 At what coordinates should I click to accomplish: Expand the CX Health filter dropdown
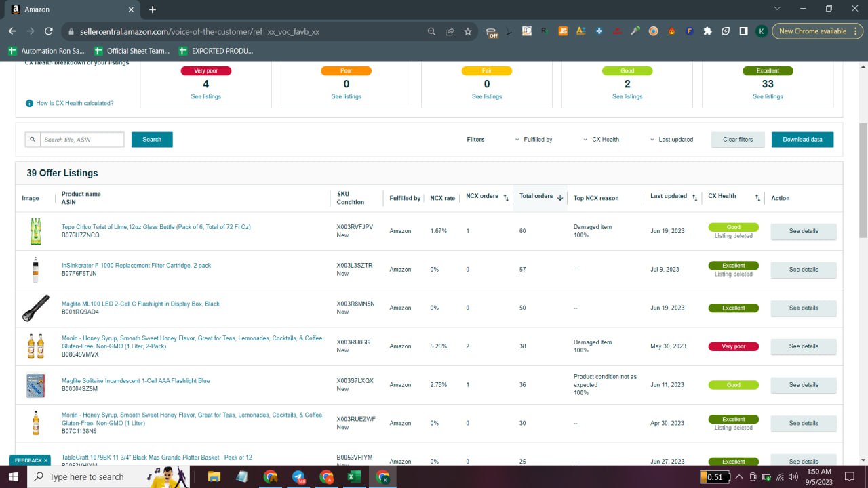click(601, 140)
